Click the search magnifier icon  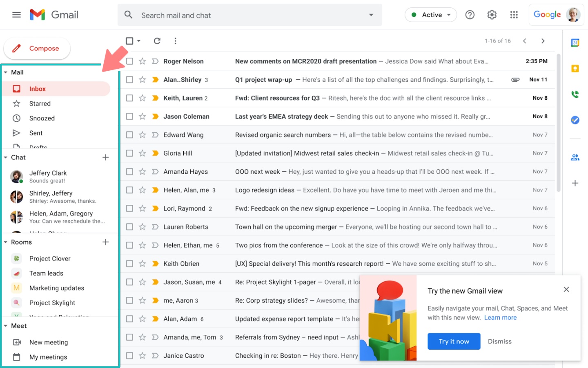[x=129, y=15]
